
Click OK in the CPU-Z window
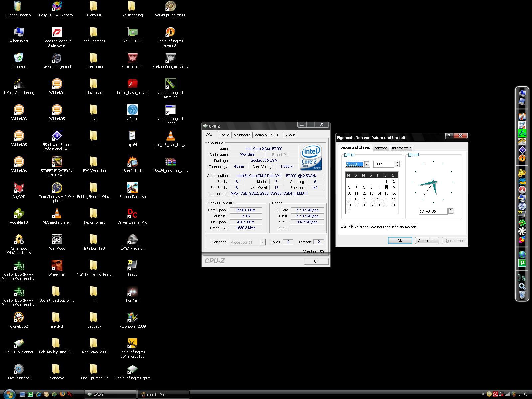coord(316,261)
